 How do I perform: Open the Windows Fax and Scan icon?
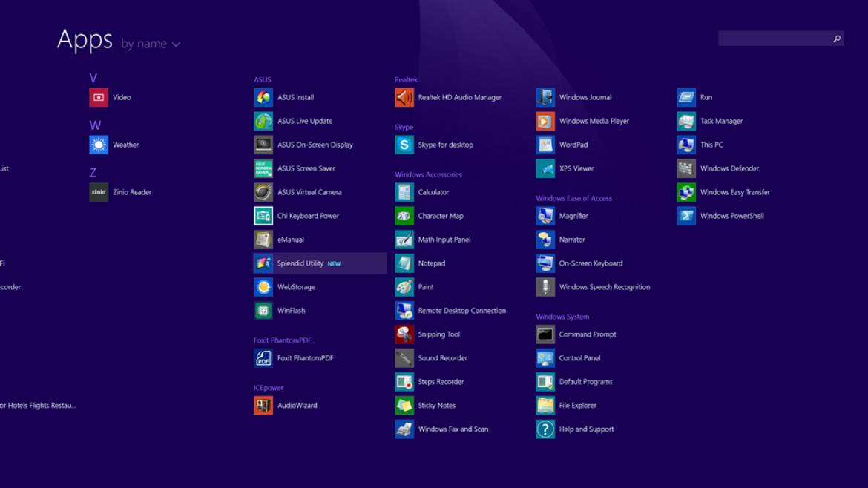[x=404, y=429]
